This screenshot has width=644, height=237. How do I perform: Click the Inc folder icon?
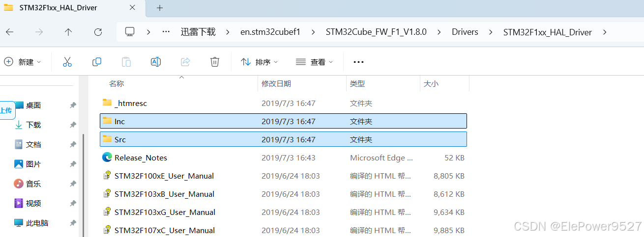[x=107, y=121]
